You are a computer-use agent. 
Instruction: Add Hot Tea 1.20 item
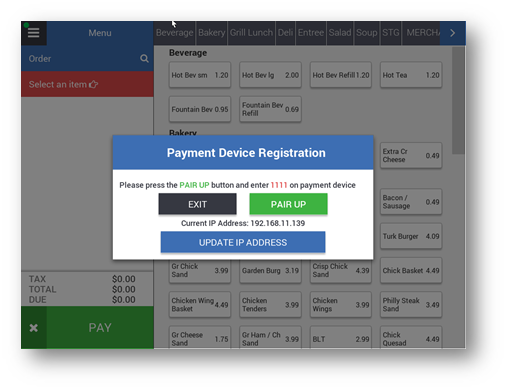click(411, 75)
